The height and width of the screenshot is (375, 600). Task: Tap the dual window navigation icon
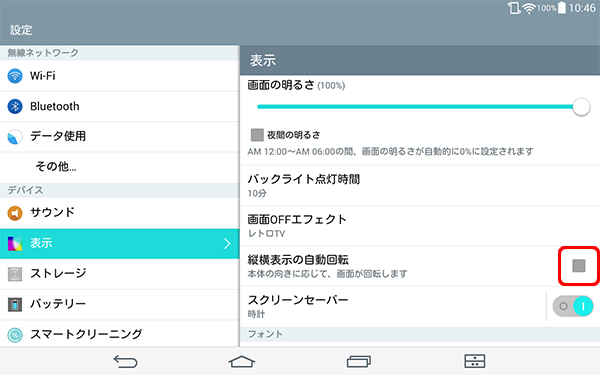[x=474, y=361]
